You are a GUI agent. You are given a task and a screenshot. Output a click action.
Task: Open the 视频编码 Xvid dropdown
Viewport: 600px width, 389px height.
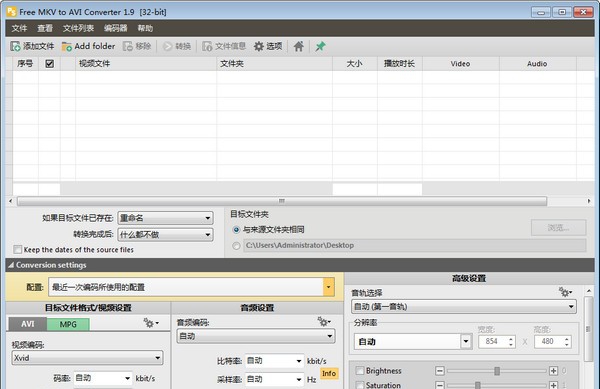pyautogui.click(x=87, y=358)
